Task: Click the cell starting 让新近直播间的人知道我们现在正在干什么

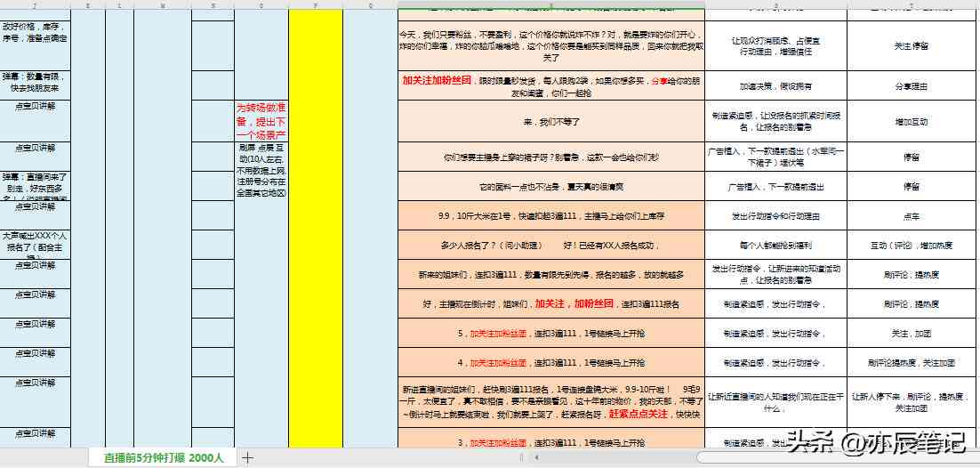Action: tap(776, 402)
